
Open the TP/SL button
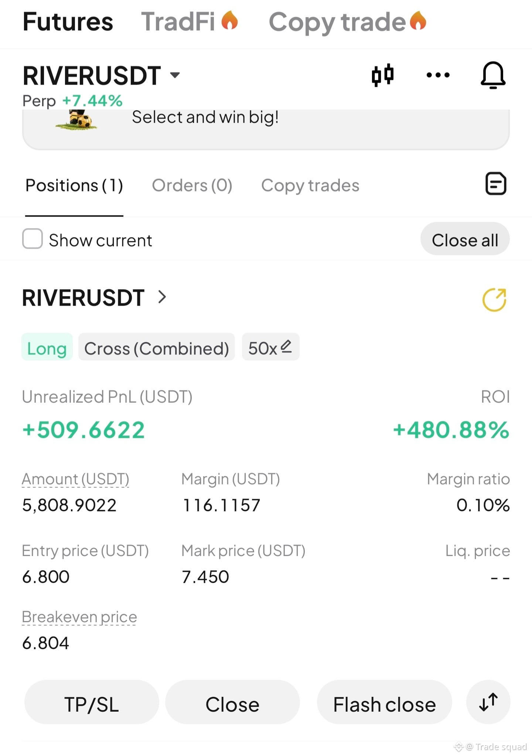point(92,702)
